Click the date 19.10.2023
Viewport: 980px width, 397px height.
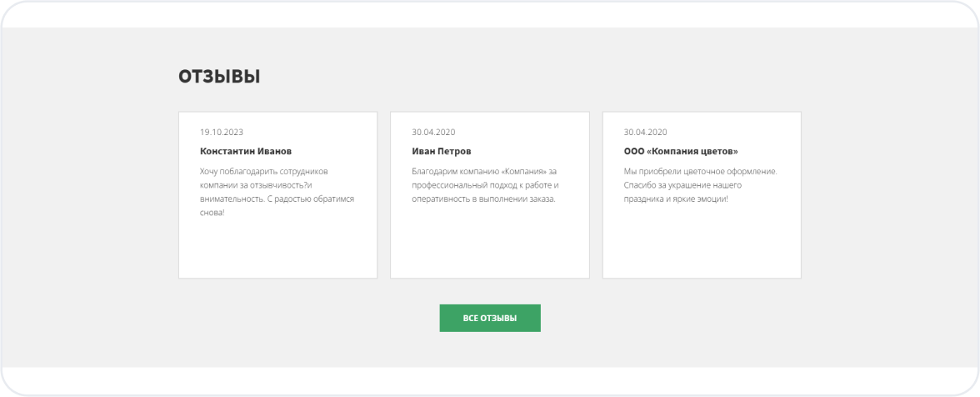[222, 132]
